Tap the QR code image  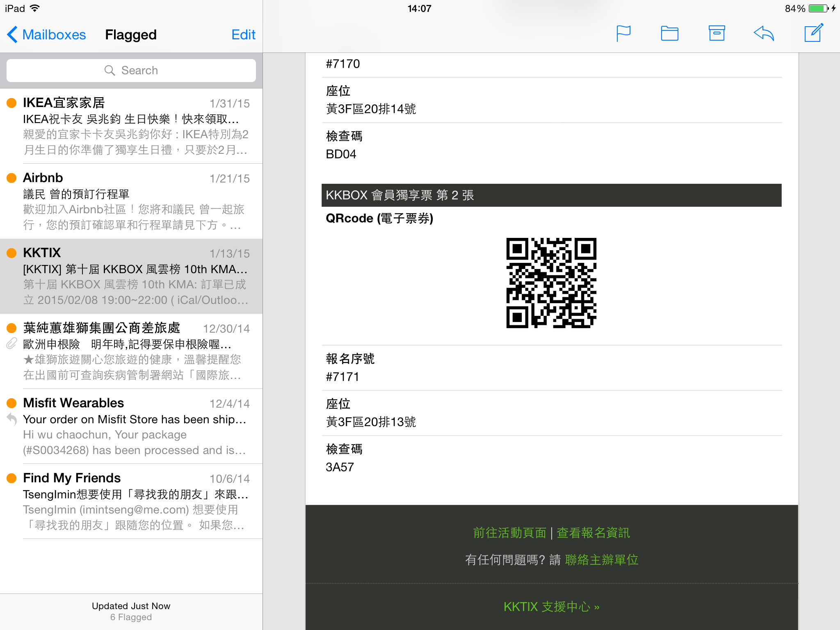551,283
